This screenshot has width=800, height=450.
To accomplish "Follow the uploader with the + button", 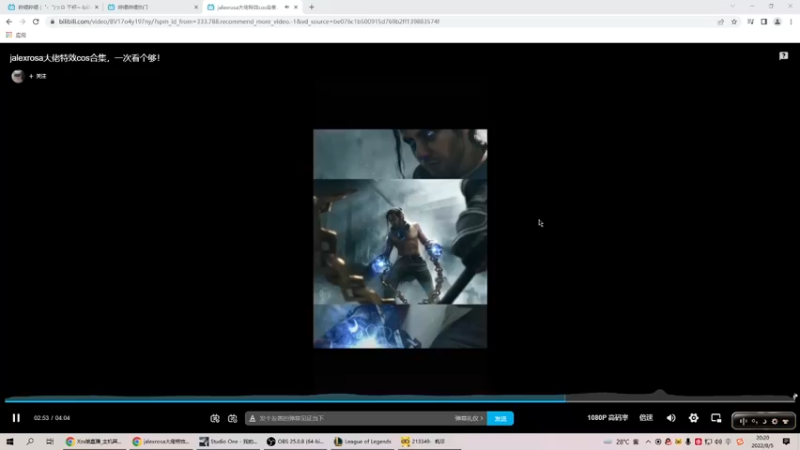I will [x=38, y=76].
